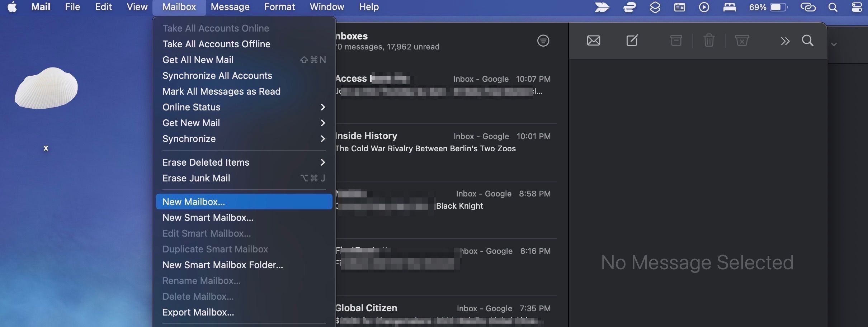
Task: Open the File menu
Action: [72, 7]
